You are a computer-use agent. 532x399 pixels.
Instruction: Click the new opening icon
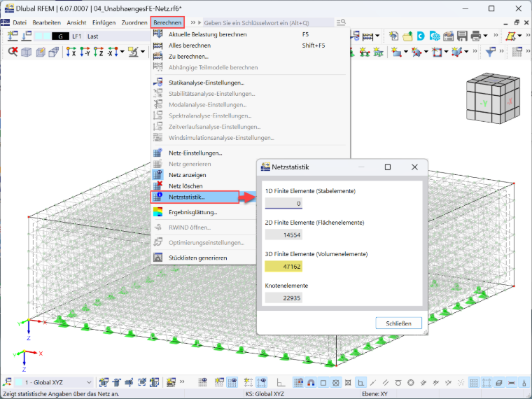pyautogui.click(x=437, y=52)
